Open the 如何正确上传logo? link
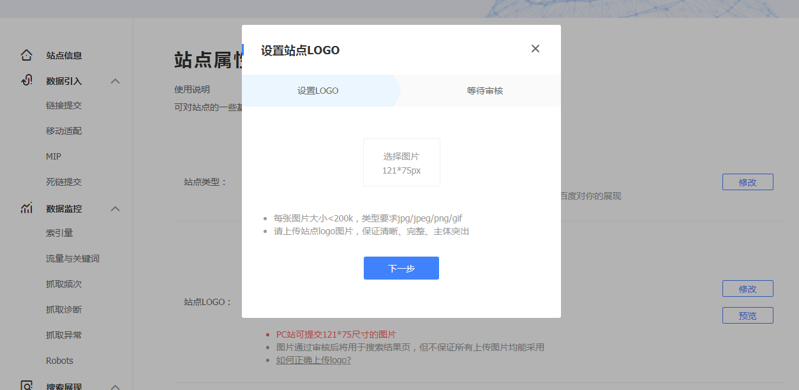Image resolution: width=799 pixels, height=390 pixels. click(313, 360)
